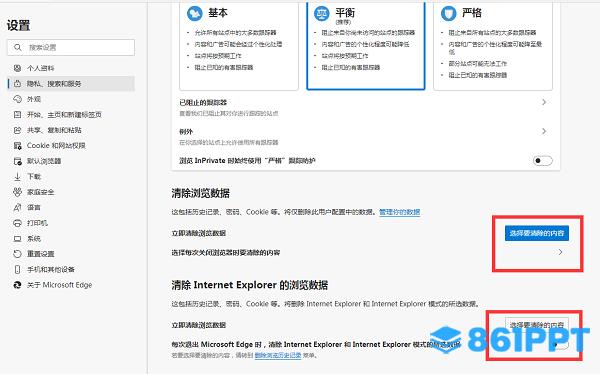Open 个人资料 profile settings icon

click(x=17, y=68)
